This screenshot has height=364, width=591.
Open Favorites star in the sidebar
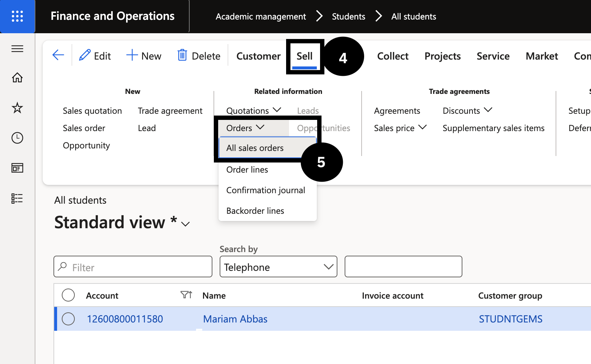pos(17,108)
